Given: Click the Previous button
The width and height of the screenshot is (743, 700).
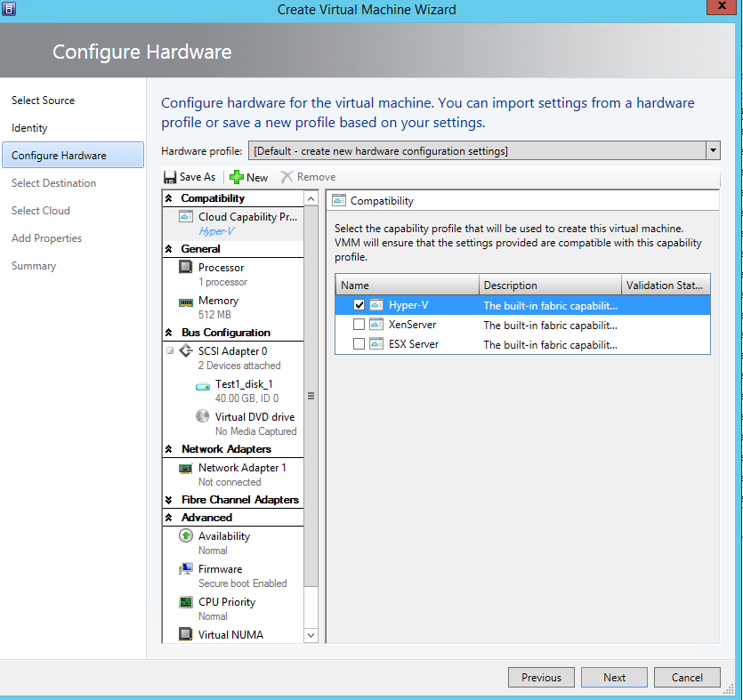Looking at the screenshot, I should [541, 677].
